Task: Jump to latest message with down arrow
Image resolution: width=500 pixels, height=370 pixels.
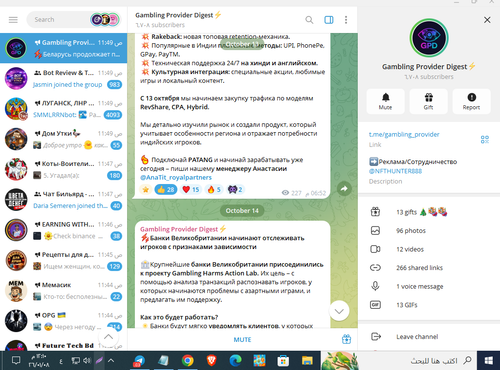Action: (x=339, y=311)
